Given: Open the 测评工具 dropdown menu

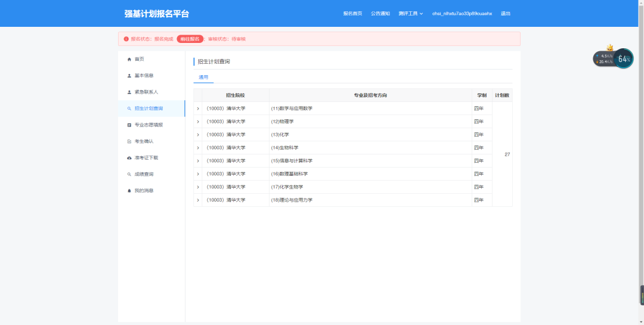Looking at the screenshot, I should tap(410, 14).
